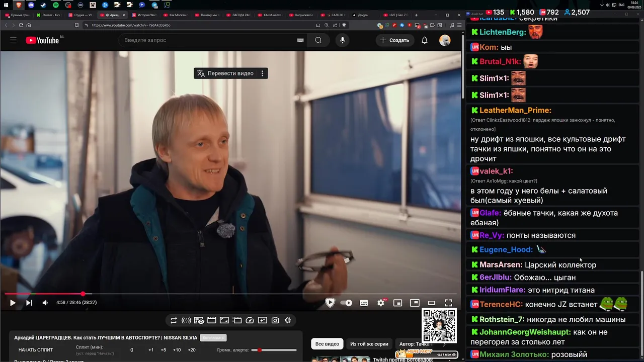The width and height of the screenshot is (644, 362).
Task: Select the +5 split minutes option
Action: (163, 350)
